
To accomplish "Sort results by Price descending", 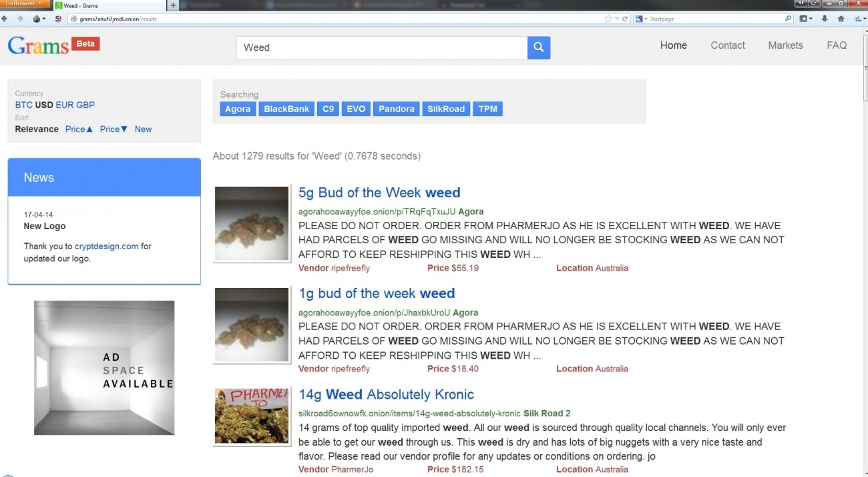I will (114, 129).
